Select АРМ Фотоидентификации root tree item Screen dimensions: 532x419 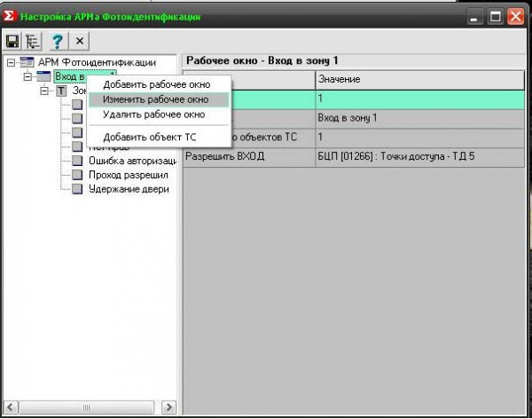97,63
